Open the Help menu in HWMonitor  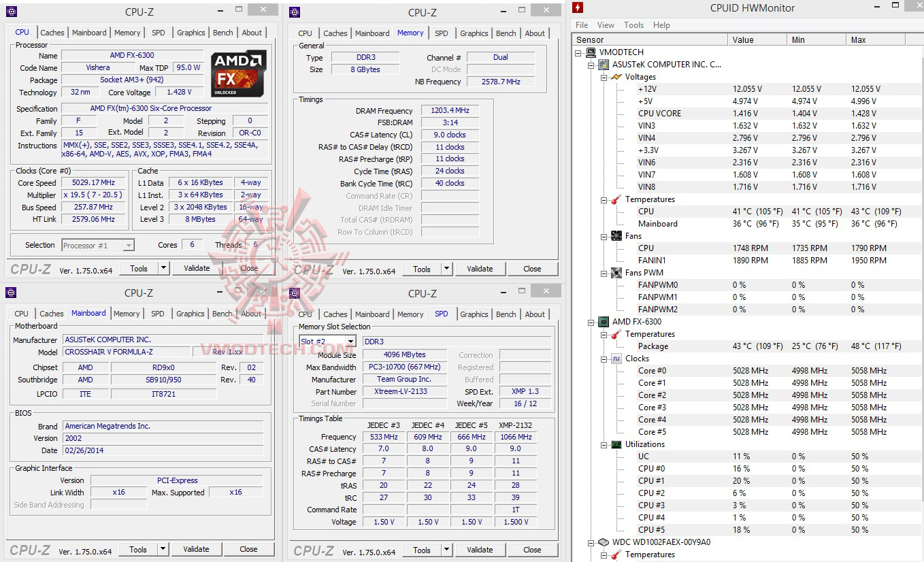click(x=661, y=25)
